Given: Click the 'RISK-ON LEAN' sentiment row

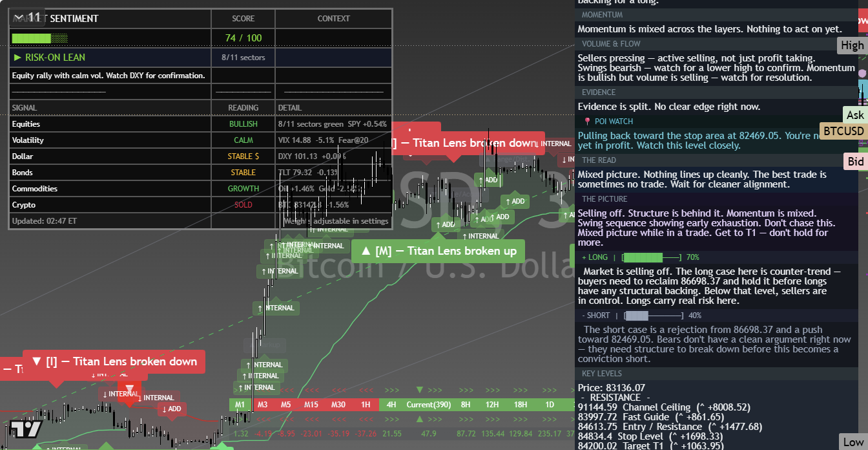Looking at the screenshot, I should pos(111,58).
